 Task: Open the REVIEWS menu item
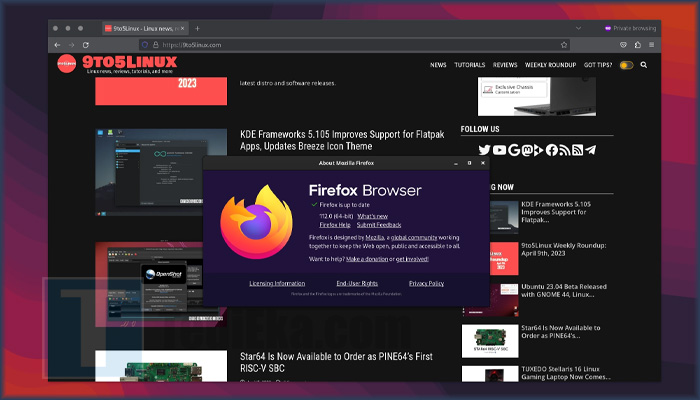coord(505,65)
